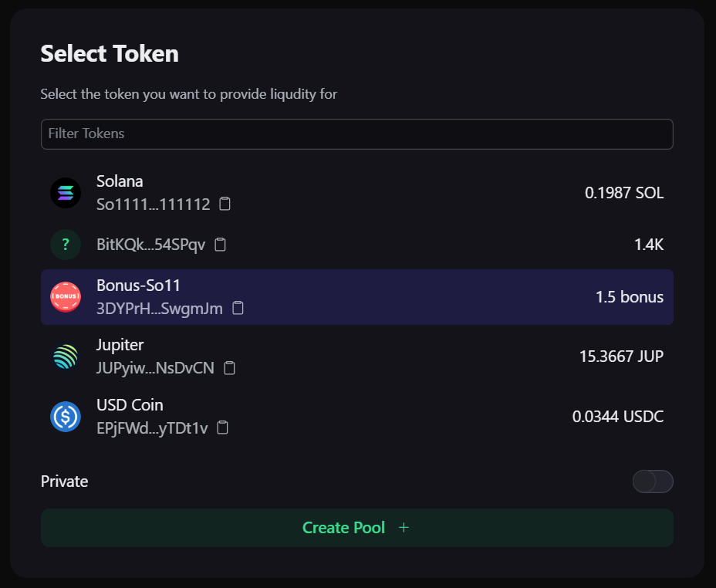Click the unknown token question mark icon
The width and height of the screenshot is (716, 588).
pyautogui.click(x=66, y=245)
